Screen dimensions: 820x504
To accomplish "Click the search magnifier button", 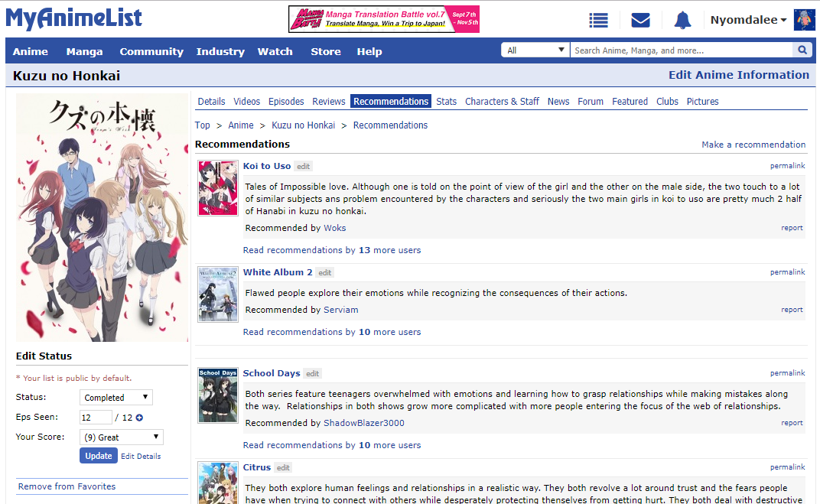I will 802,50.
